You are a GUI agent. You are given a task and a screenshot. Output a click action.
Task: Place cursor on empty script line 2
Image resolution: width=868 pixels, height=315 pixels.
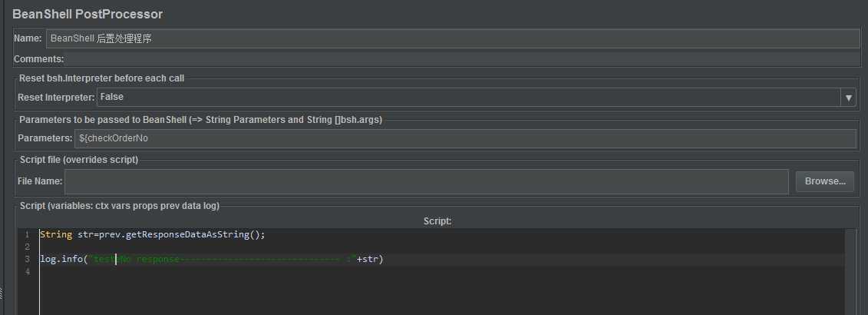(230, 247)
